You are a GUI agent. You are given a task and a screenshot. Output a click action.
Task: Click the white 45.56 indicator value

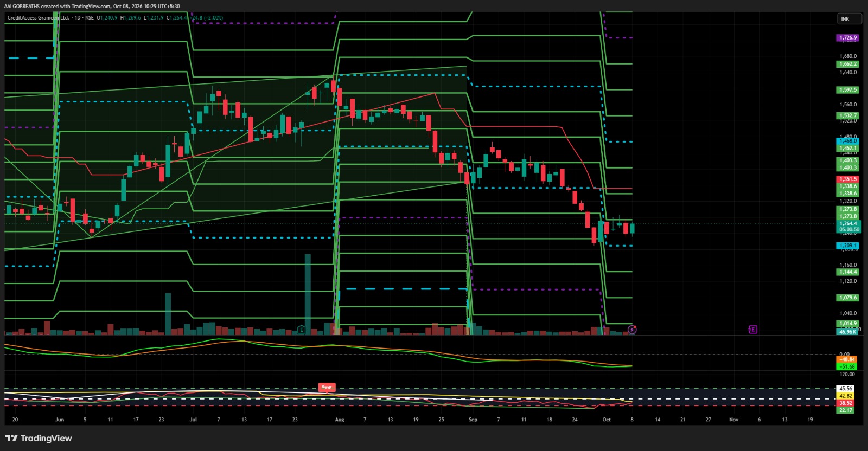(846, 389)
